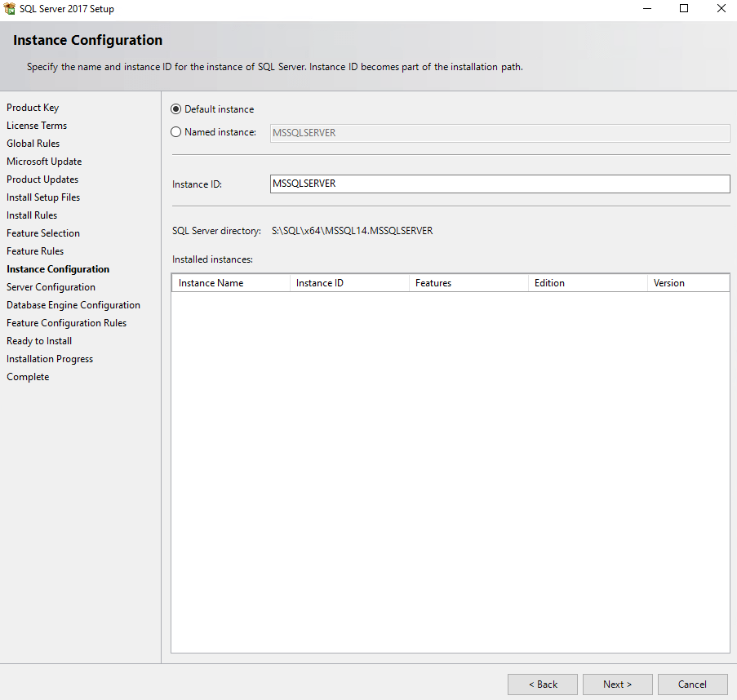Minimize the SQL Server Setup window
This screenshot has width=737, height=700.
point(646,9)
